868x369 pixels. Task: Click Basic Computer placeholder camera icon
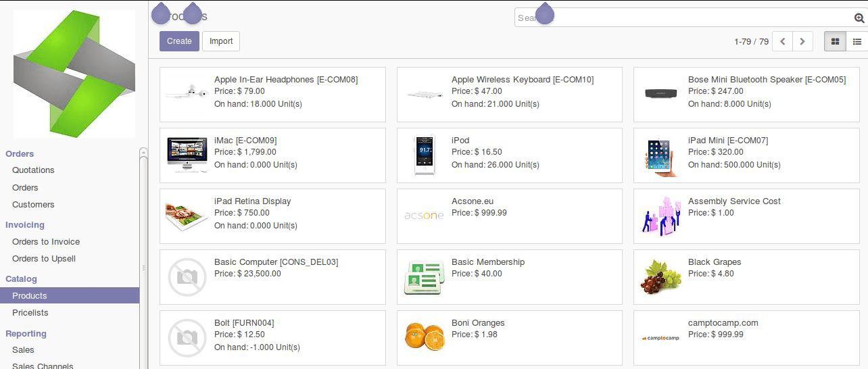187,277
